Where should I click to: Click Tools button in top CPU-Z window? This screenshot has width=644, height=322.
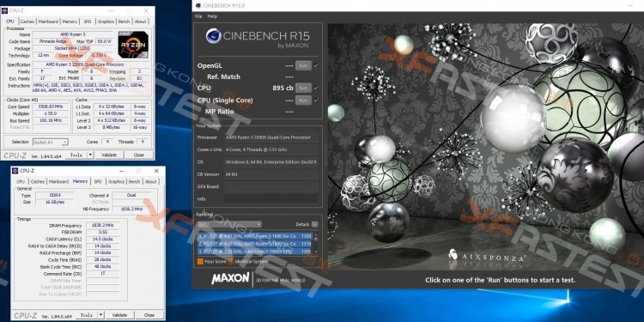[x=76, y=155]
